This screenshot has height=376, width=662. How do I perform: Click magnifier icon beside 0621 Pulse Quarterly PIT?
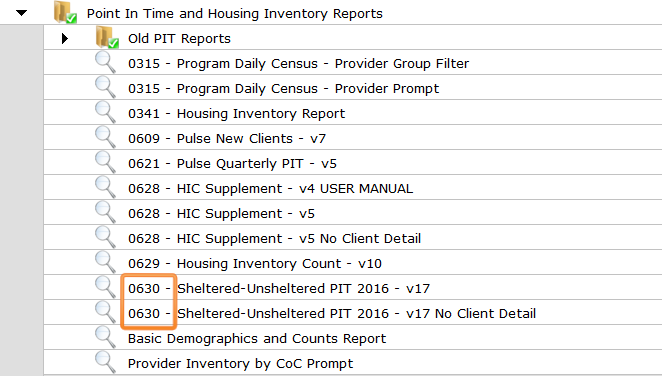pos(105,162)
